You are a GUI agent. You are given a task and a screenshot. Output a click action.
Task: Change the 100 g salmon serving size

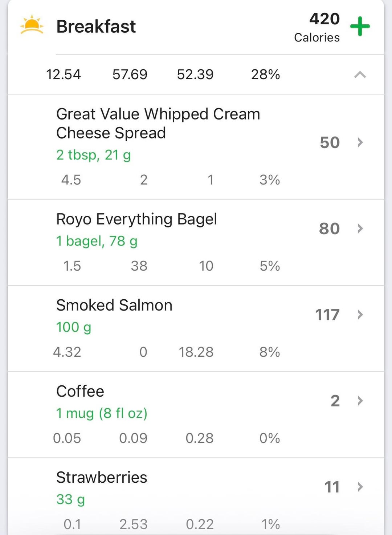(x=73, y=327)
